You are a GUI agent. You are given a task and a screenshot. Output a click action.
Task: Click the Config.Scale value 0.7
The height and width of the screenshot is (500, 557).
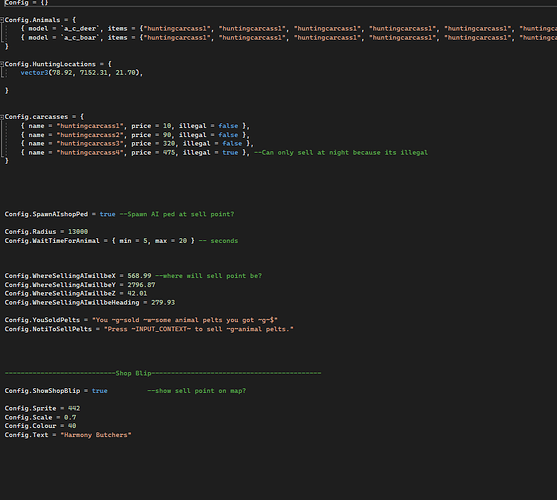pyautogui.click(x=70, y=417)
